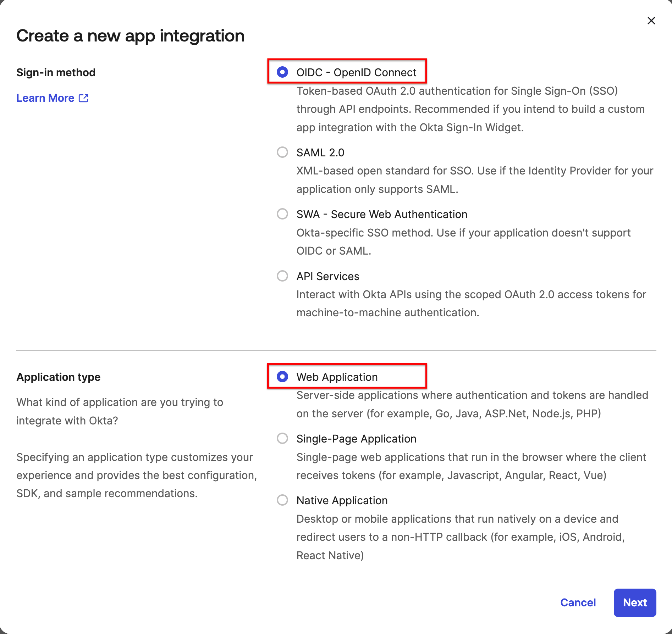This screenshot has height=634, width=672.
Task: Select the OIDC - OpenID Connect radio button
Action: (282, 72)
